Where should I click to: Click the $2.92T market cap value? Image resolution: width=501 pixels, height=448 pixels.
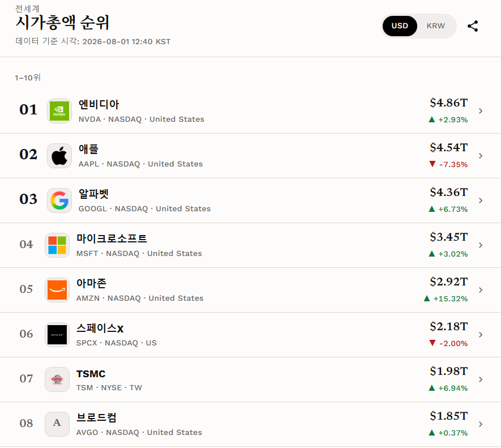(x=448, y=281)
